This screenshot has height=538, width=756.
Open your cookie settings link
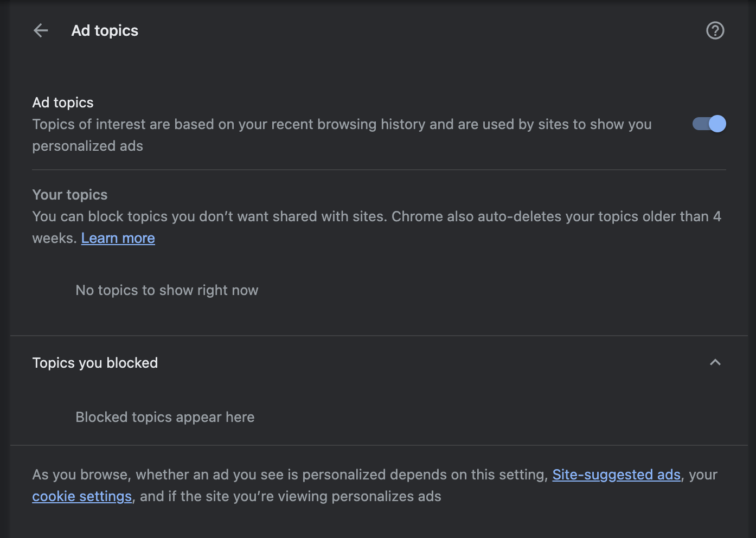pos(81,496)
